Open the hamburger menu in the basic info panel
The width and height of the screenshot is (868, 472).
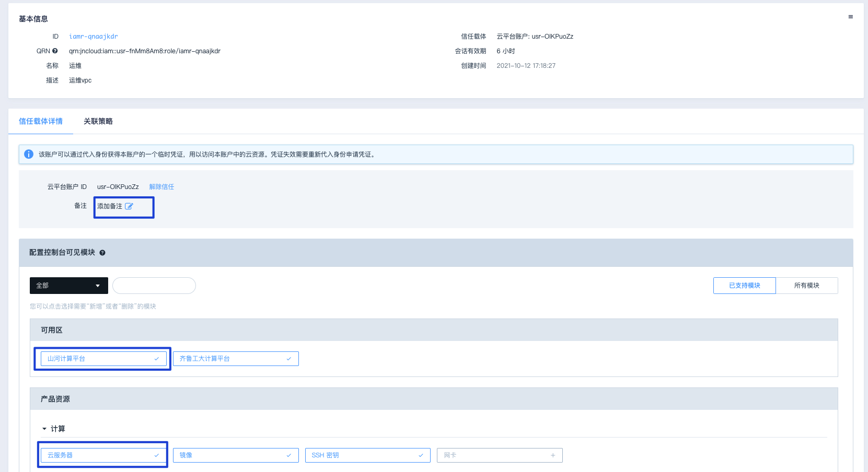tap(850, 17)
